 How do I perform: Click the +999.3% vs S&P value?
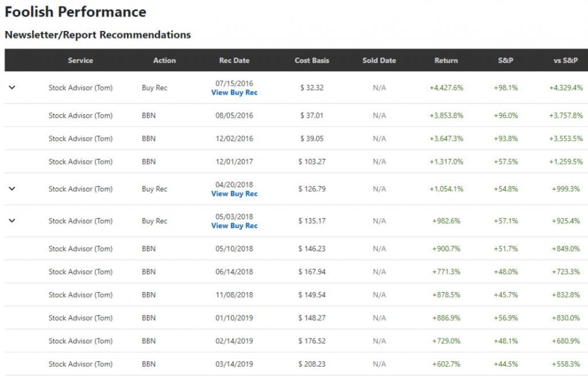(566, 189)
